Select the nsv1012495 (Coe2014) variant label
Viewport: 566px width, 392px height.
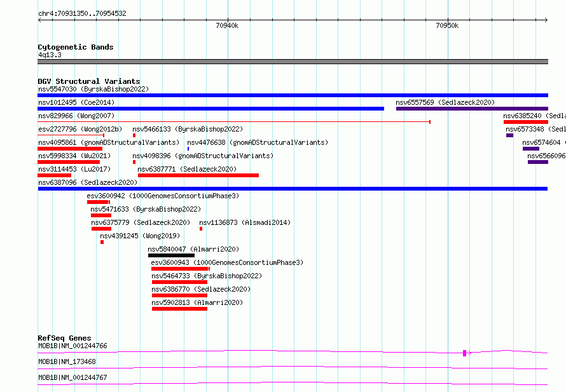(x=76, y=102)
